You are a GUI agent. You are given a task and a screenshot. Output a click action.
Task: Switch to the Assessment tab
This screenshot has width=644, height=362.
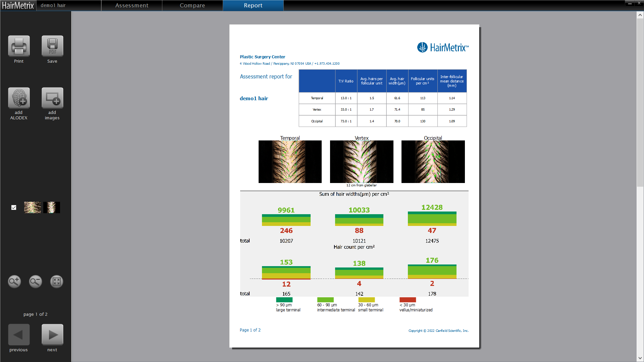pyautogui.click(x=132, y=5)
